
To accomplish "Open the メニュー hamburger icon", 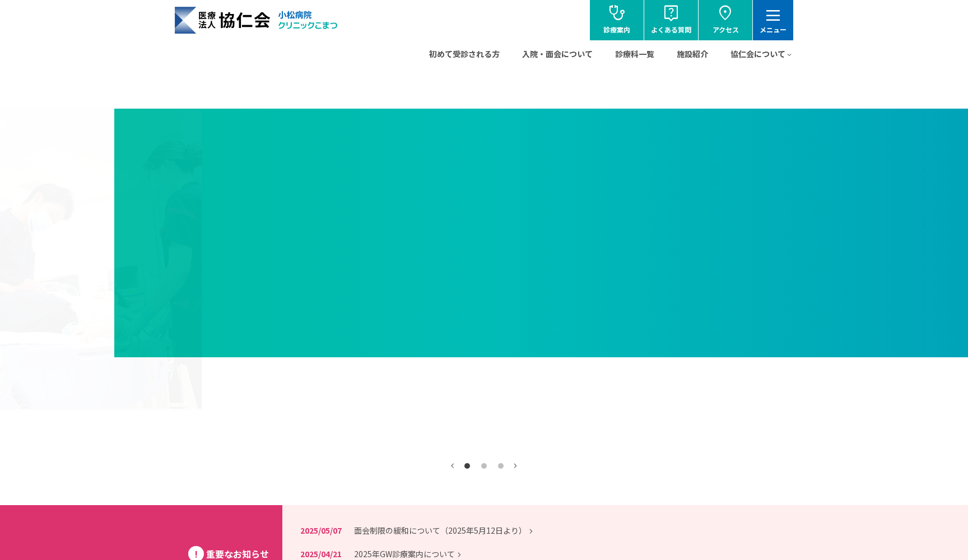I will click(x=772, y=16).
